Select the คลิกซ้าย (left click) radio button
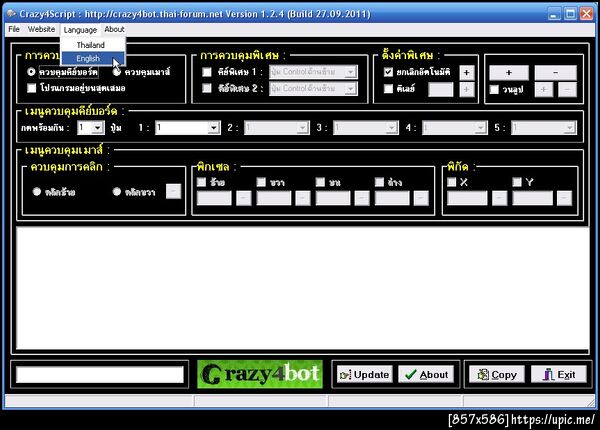Screen dimensions: 600x430 pyautogui.click(x=37, y=191)
